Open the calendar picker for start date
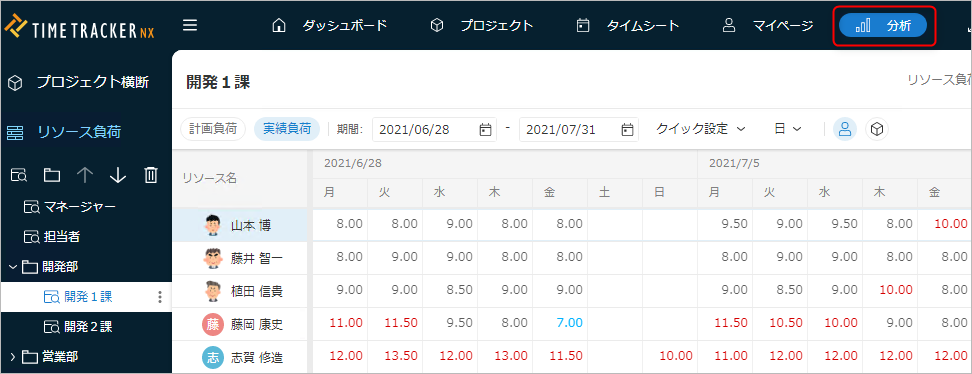The image size is (972, 374). click(x=485, y=130)
